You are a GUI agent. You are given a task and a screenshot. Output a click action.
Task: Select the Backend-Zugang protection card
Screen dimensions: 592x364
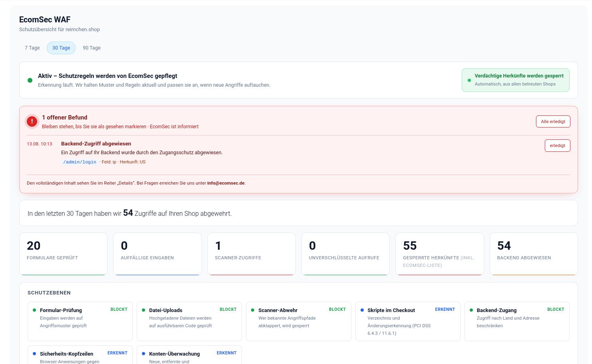[517, 321]
